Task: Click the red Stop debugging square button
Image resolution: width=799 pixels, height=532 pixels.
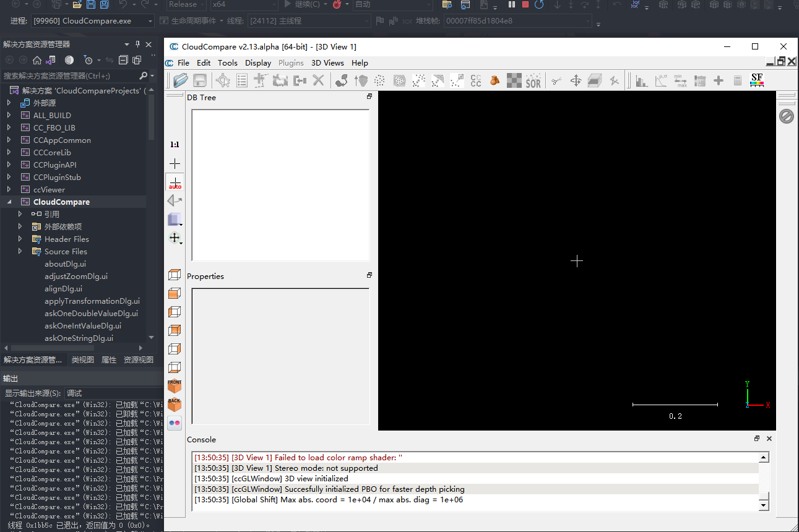Action: (525, 4)
